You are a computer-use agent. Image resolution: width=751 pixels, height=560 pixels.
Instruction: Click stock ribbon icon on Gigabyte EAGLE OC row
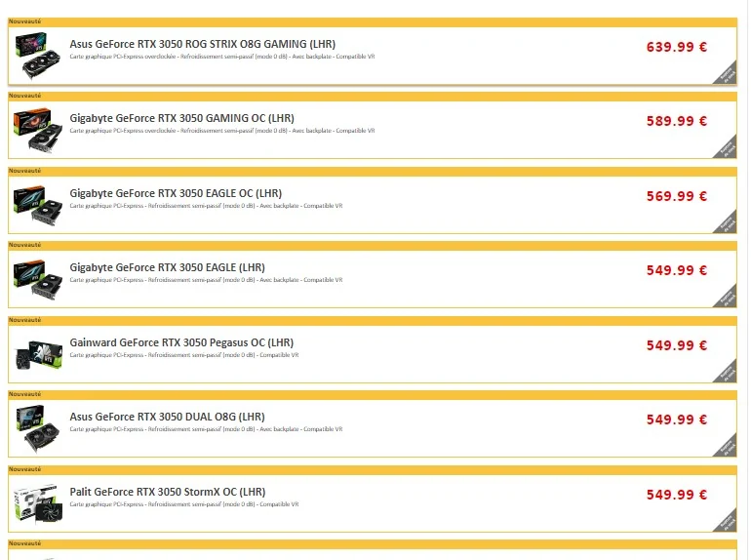727,223
